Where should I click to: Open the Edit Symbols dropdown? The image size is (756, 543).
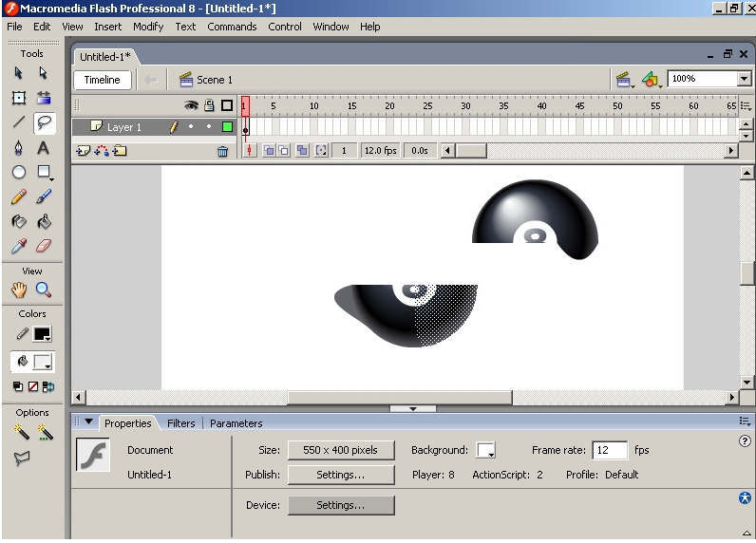pyautogui.click(x=651, y=80)
